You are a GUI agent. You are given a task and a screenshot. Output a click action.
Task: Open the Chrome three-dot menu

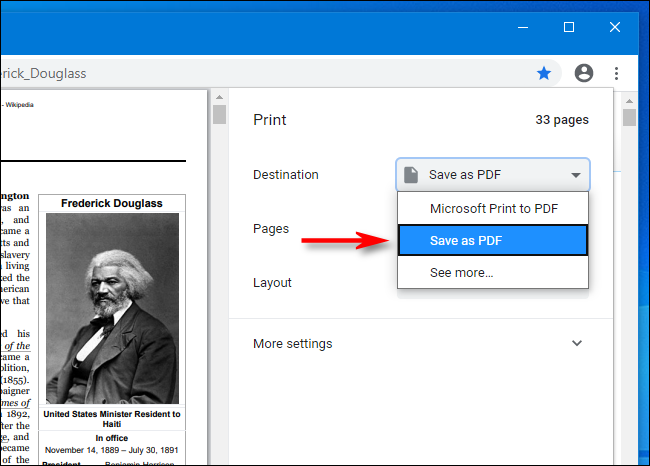coord(616,73)
